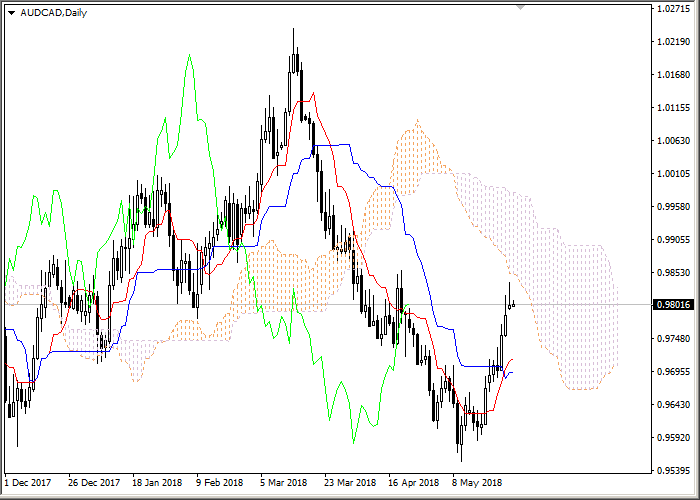Click the 0.98530 price axis label
Viewport: 700px width, 500px height.
(676, 272)
